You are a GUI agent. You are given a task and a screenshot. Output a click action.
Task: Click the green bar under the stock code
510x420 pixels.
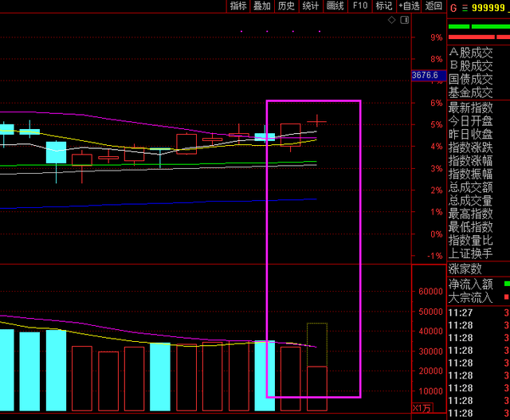click(479, 26)
